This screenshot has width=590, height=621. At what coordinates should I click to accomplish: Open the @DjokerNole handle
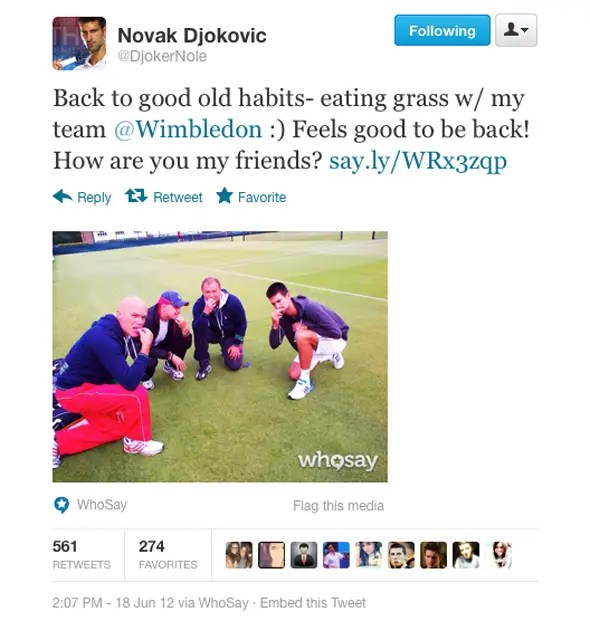click(162, 56)
